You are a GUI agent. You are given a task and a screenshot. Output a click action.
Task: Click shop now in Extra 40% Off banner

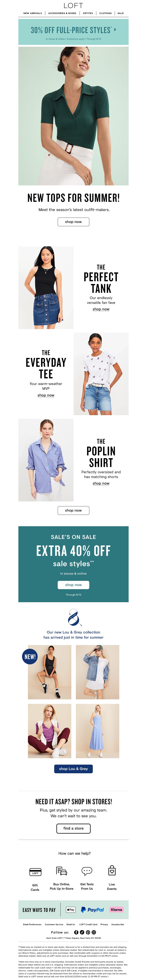(x=73, y=585)
